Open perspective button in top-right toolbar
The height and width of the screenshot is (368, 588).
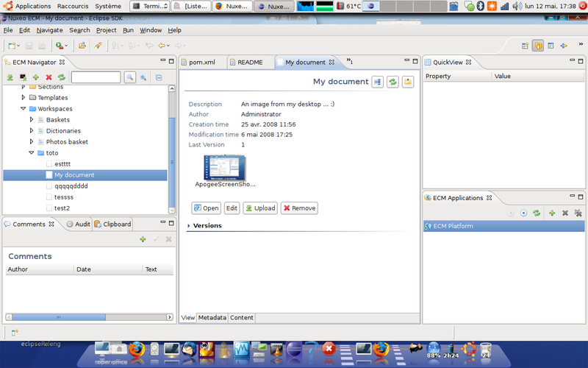point(525,46)
